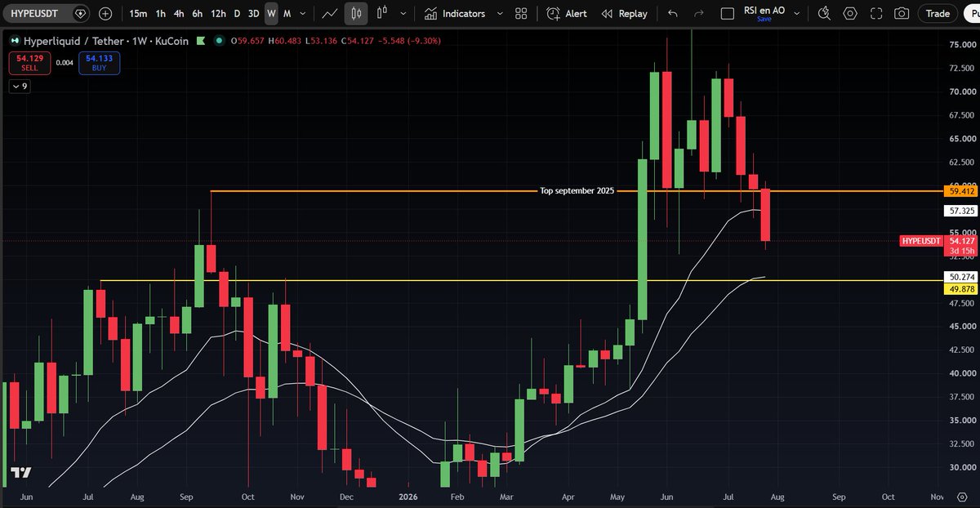Click the red HYPEUSDT price tag
Image resolution: width=980 pixels, height=508 pixels.
pos(921,241)
